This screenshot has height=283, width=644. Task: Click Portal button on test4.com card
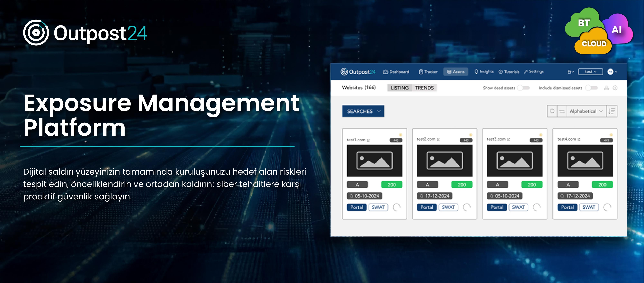pos(567,207)
